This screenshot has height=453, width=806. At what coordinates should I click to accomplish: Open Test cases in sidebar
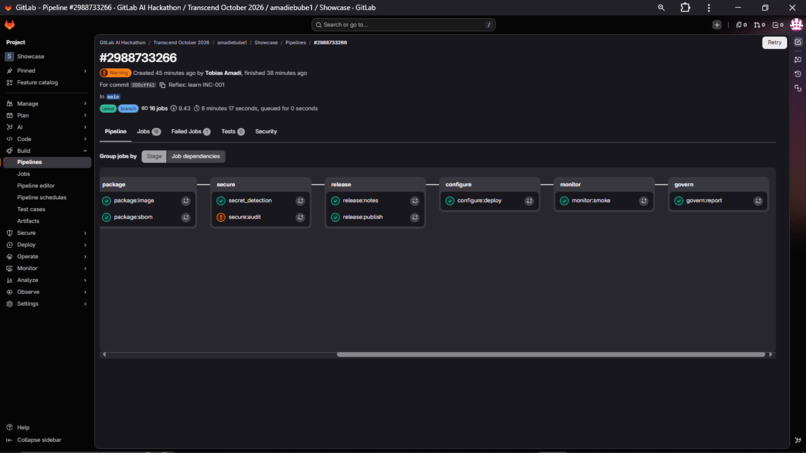coord(31,210)
